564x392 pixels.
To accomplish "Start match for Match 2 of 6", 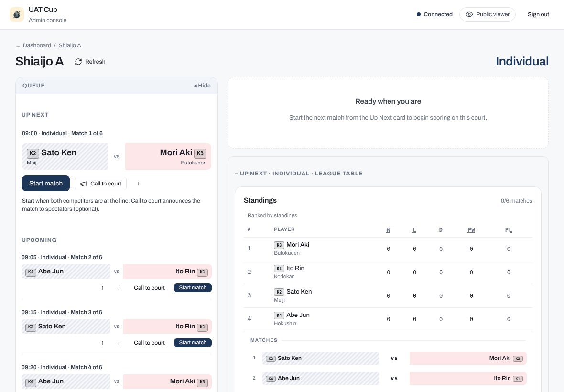I will [x=193, y=288].
